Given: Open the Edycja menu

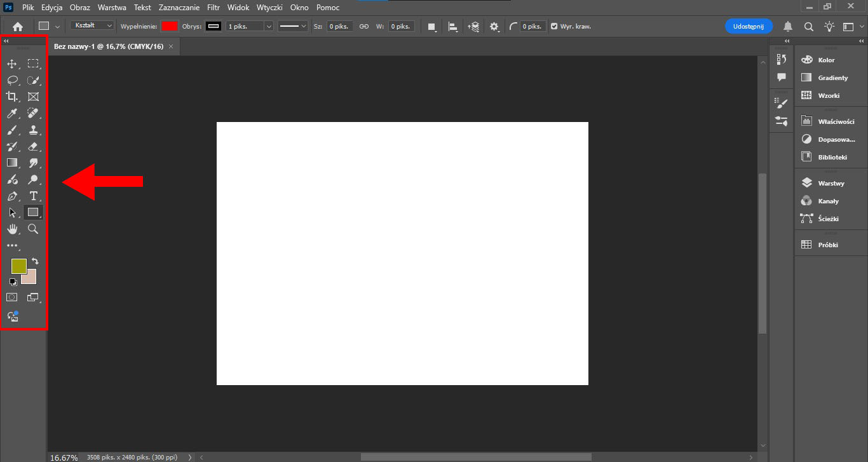Looking at the screenshot, I should 51,8.
